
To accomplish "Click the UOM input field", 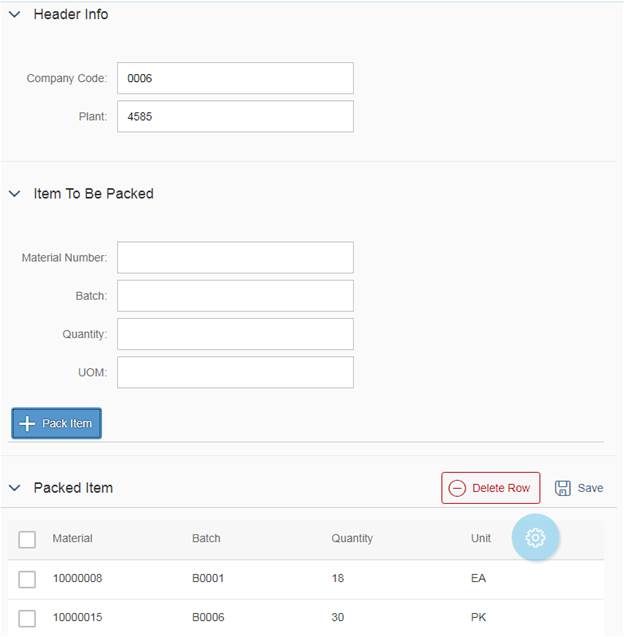I will tap(235, 372).
